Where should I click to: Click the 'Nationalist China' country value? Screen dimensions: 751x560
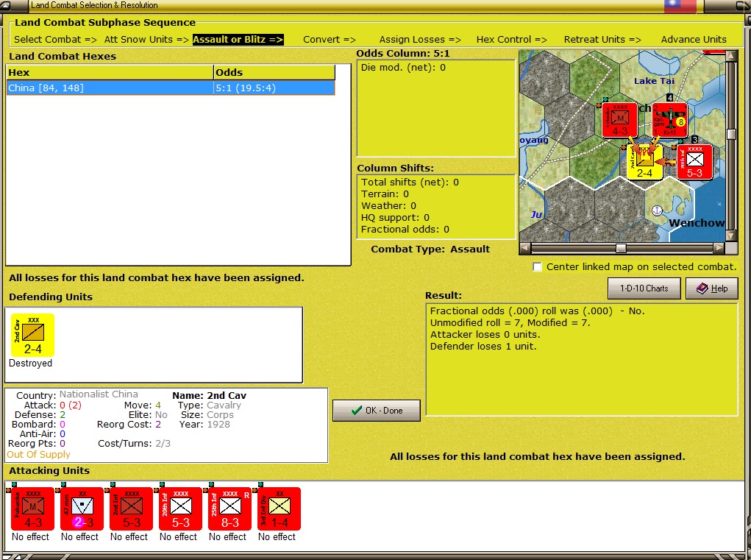coord(99,394)
